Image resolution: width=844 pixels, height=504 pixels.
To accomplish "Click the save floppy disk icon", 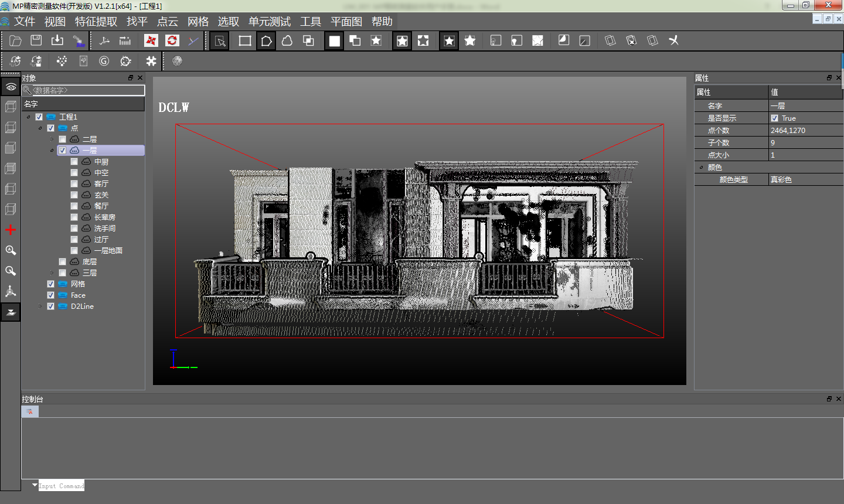I will click(x=36, y=40).
